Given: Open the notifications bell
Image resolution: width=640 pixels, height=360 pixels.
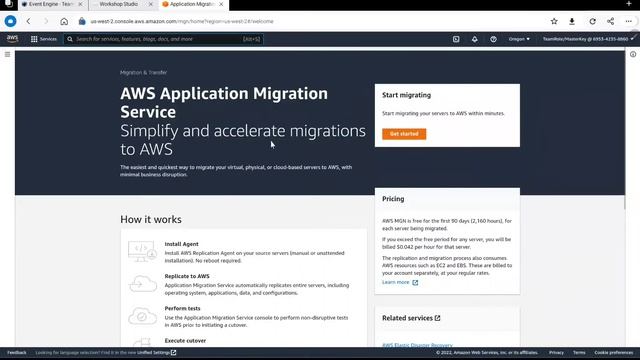Looking at the screenshot, I should 475,39.
